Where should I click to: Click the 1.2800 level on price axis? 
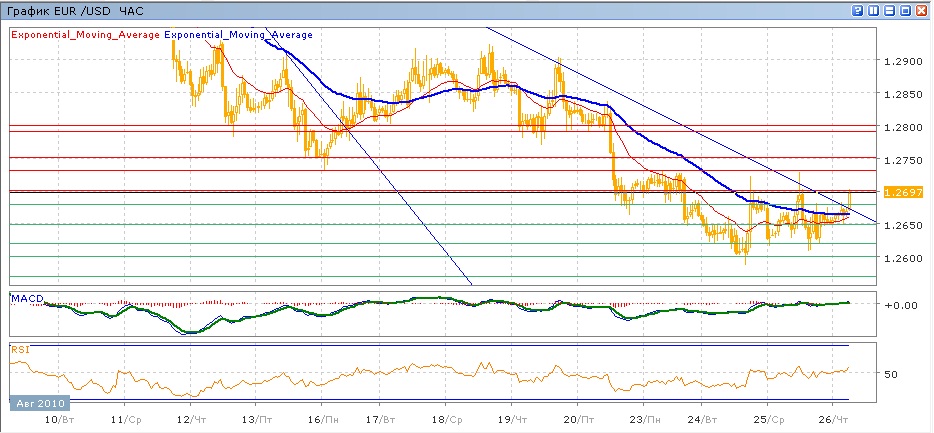[x=903, y=127]
